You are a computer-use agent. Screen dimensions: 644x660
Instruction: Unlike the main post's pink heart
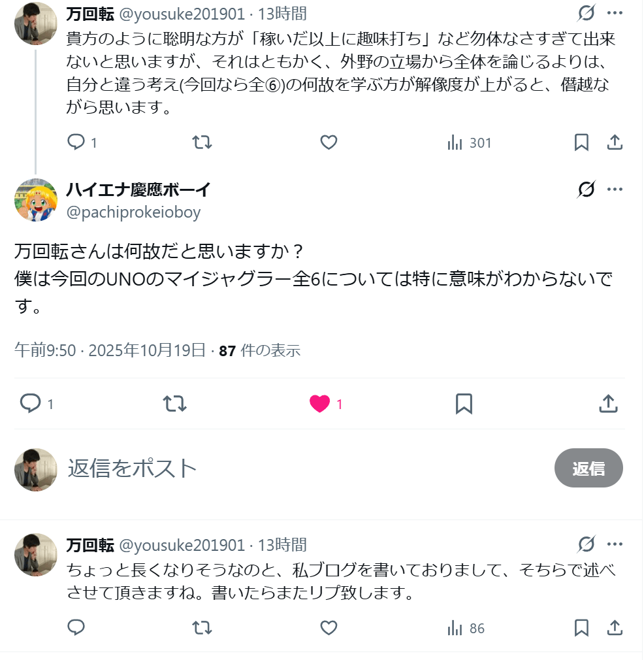[320, 404]
